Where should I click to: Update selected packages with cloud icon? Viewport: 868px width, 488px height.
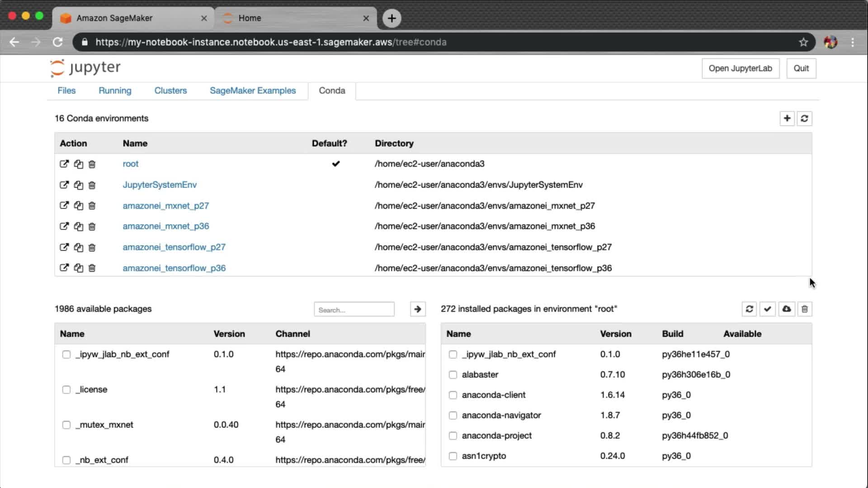(x=787, y=309)
